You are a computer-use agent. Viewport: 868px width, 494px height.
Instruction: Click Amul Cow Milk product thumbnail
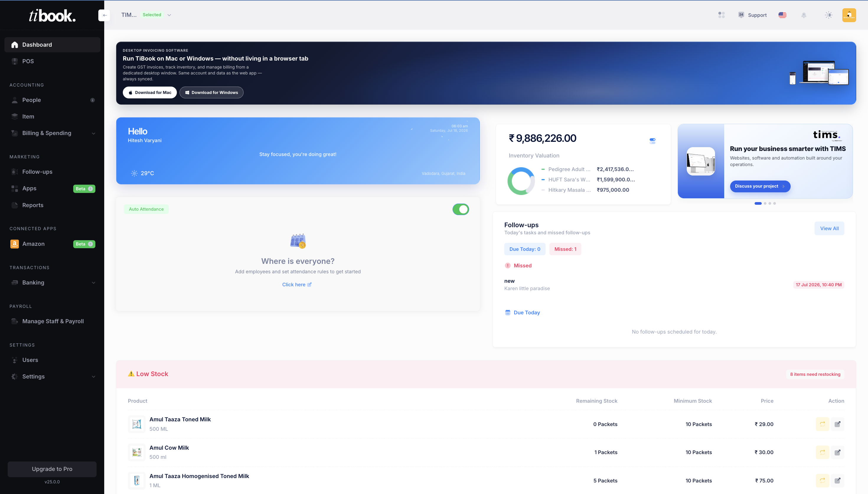(x=137, y=452)
